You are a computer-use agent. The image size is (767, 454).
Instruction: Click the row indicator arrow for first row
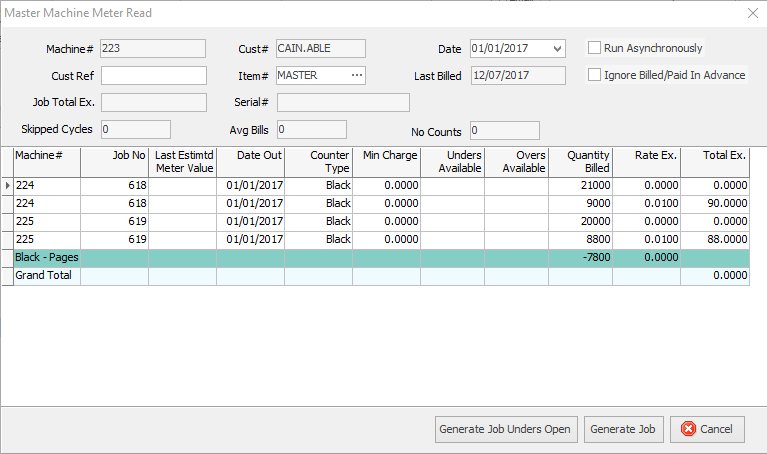[x=7, y=185]
